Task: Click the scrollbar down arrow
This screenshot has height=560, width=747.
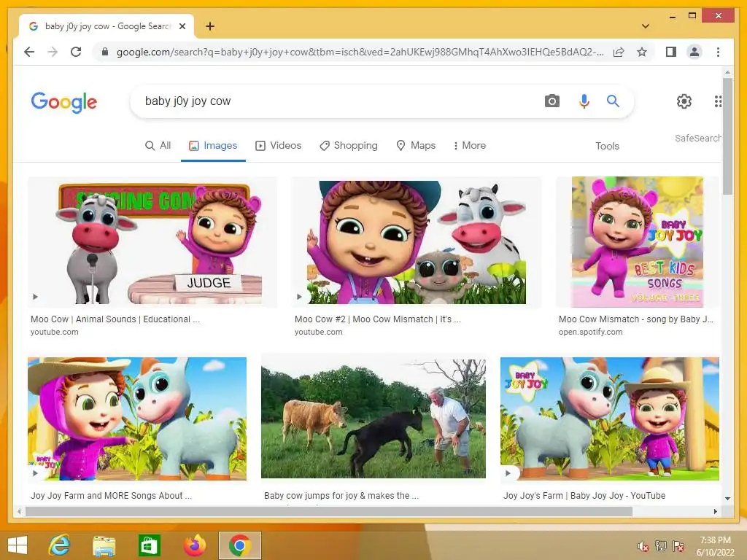Action: pyautogui.click(x=727, y=499)
